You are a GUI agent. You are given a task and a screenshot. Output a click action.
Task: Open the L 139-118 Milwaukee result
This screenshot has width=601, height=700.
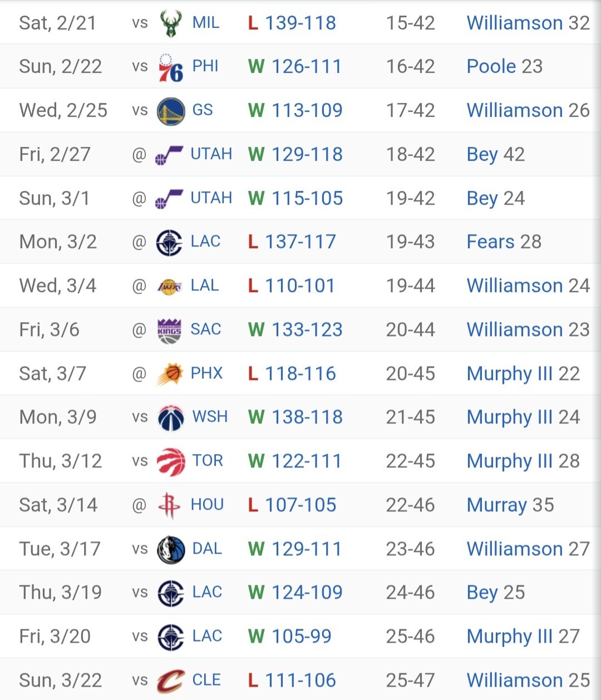click(292, 23)
